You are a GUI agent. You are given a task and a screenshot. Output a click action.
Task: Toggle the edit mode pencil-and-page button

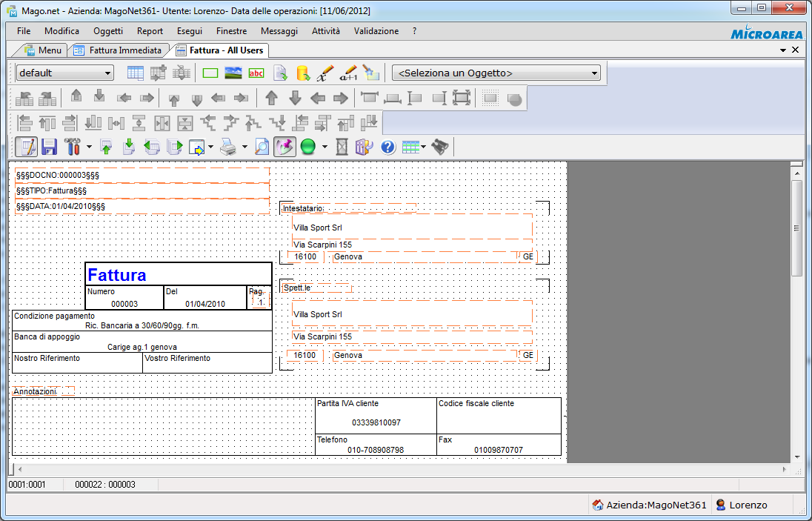pyautogui.click(x=26, y=147)
